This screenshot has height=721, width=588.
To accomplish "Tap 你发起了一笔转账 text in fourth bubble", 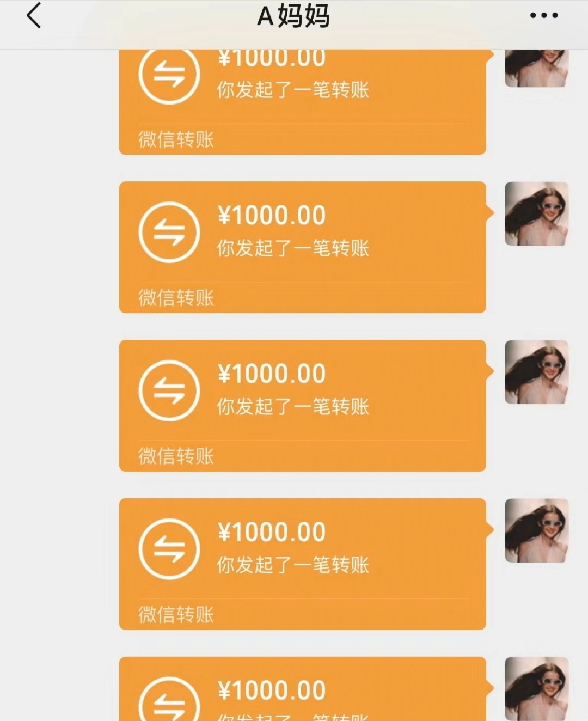I will click(293, 565).
